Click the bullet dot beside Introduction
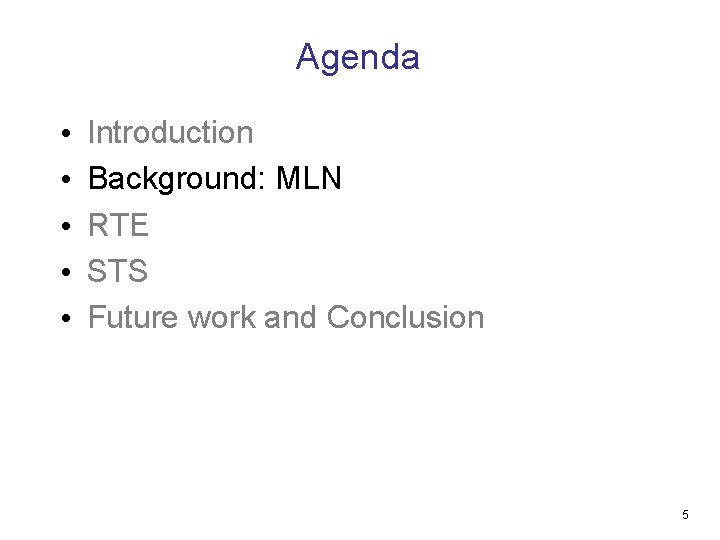Viewport: 720px width, 540px height. pos(66,134)
